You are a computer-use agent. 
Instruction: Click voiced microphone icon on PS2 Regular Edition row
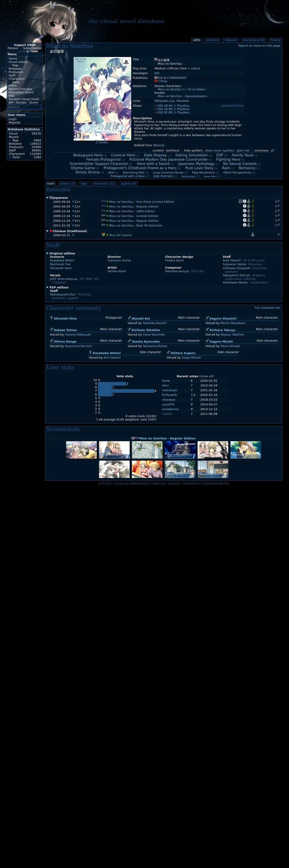coord(253,206)
